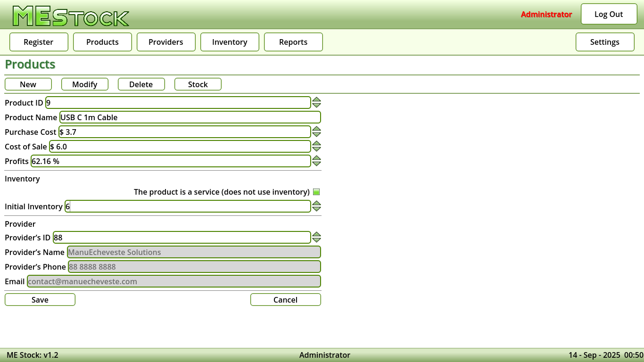Decrease Cost of Sale with down arrow

coord(316,149)
